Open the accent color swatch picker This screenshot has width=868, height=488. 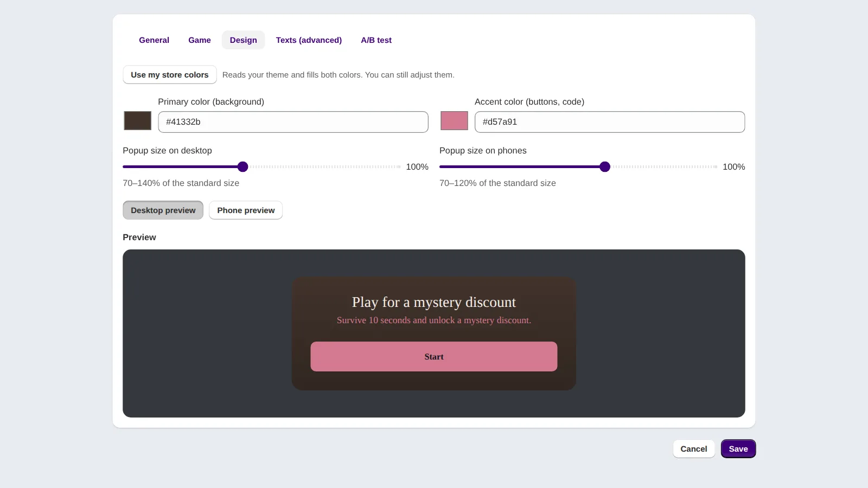454,120
